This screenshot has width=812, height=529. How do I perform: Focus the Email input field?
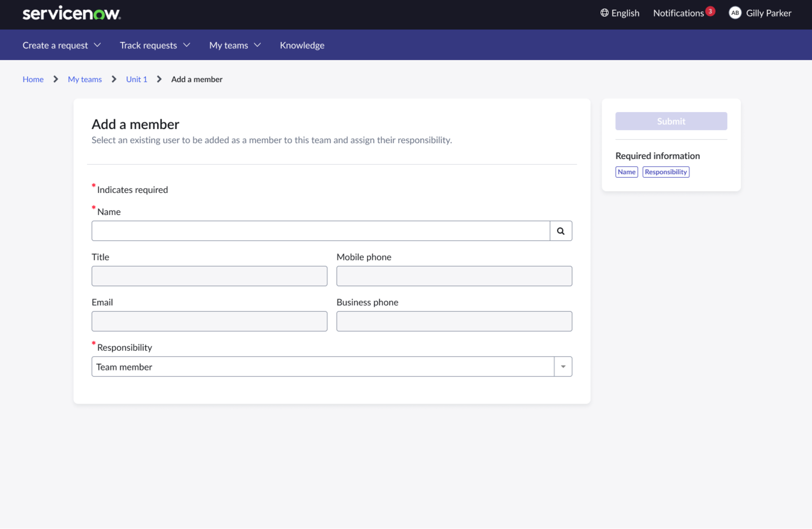(210, 321)
